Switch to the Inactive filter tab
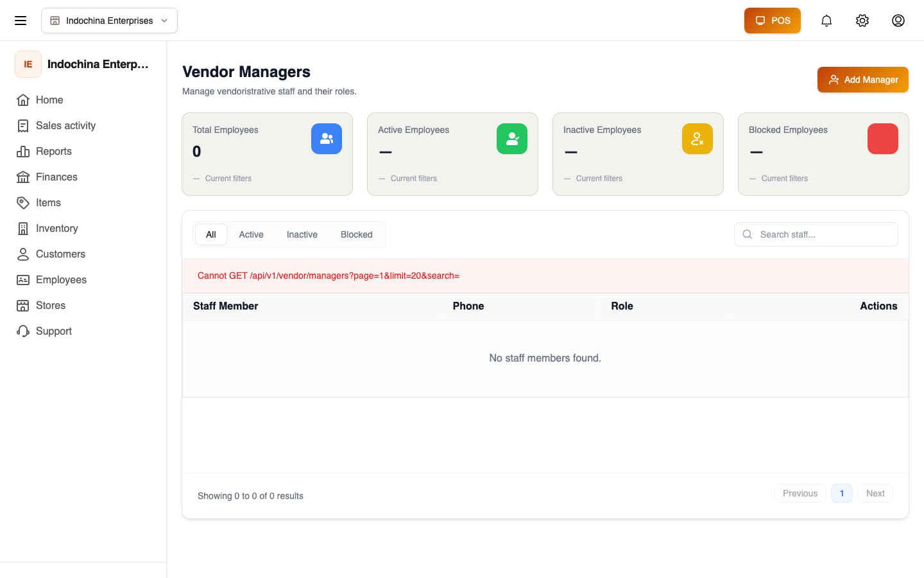The height and width of the screenshot is (578, 924). click(x=302, y=234)
